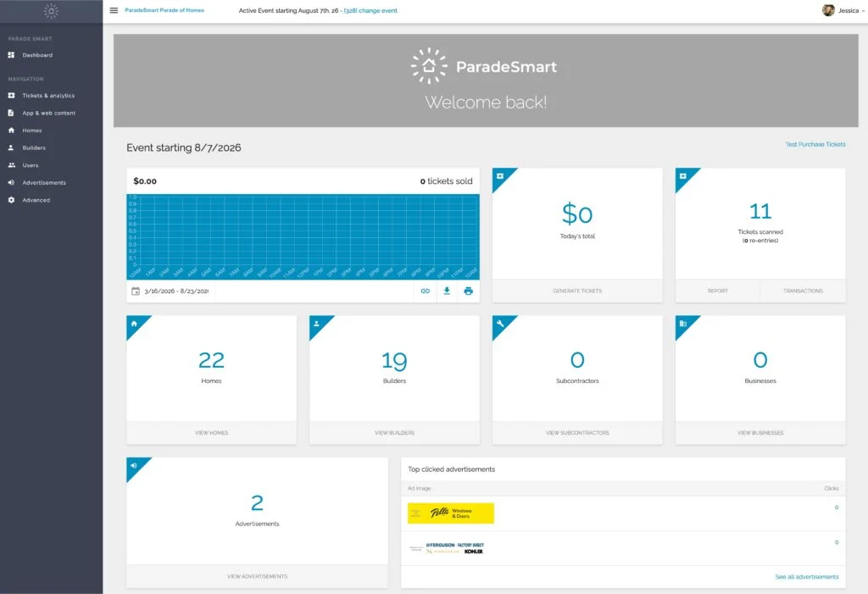Click the Pella Windows & Doors ad image
Viewport: 868px width, 594px height.
451,514
